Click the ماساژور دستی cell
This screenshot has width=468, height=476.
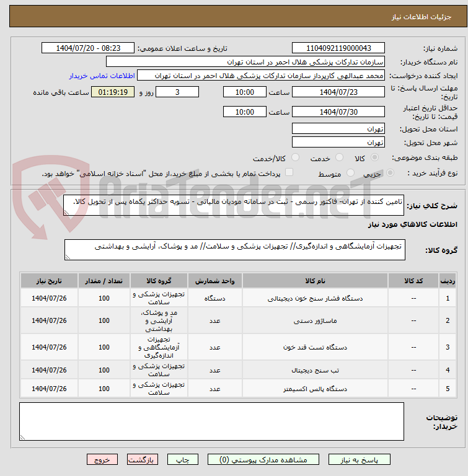[315, 320]
